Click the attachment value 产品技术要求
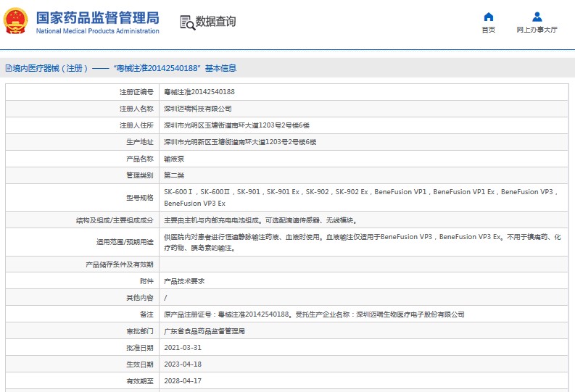Viewport: 575px width, 392px height. (x=184, y=281)
